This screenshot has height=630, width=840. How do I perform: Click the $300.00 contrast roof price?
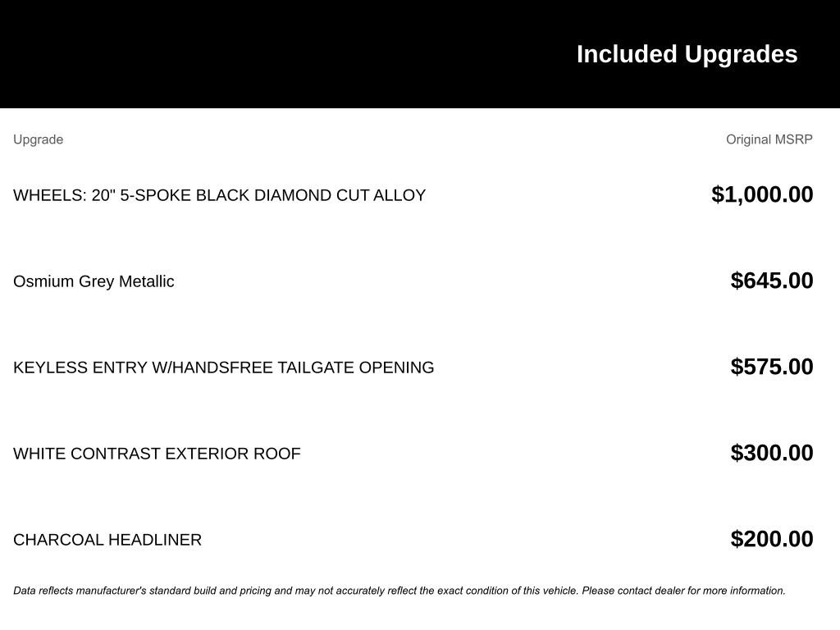[772, 453]
